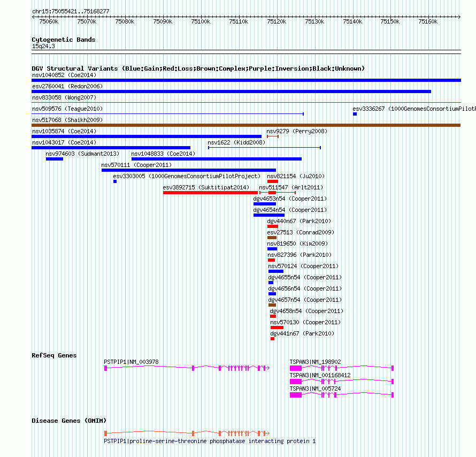Click the TSPAN3|NM_001168412 transcript label
This screenshot has width=476, height=457.
pos(320,375)
